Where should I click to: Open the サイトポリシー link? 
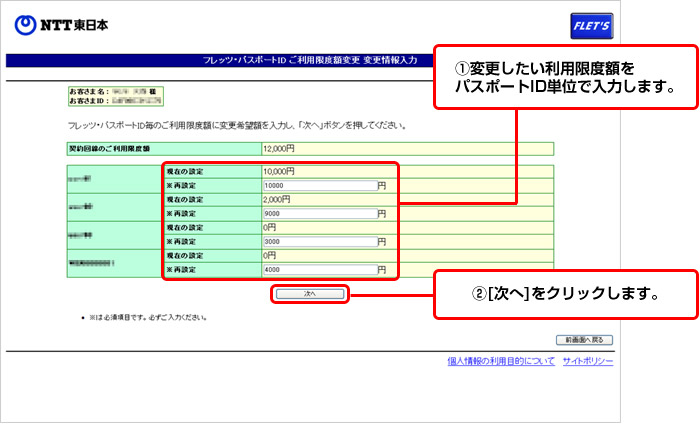coord(587,361)
